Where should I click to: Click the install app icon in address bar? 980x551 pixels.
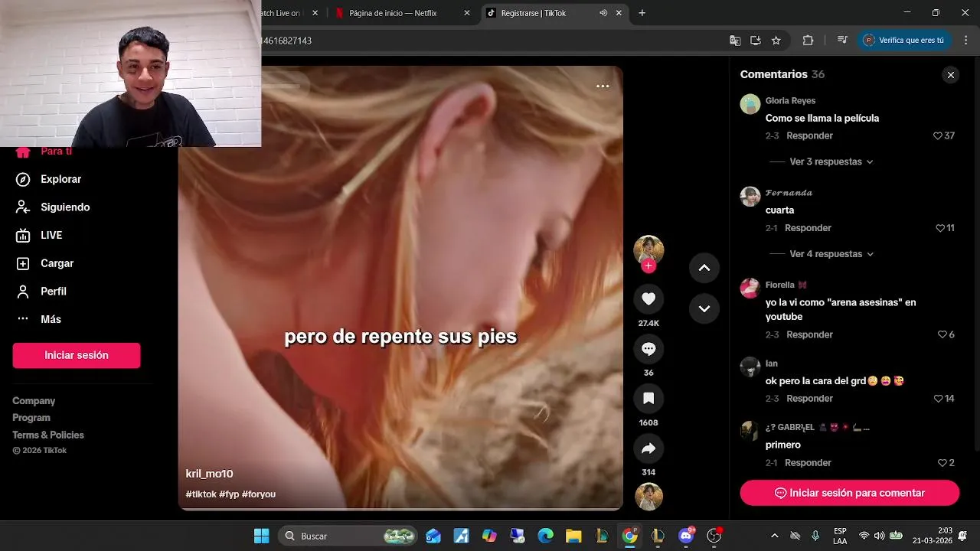(x=756, y=41)
